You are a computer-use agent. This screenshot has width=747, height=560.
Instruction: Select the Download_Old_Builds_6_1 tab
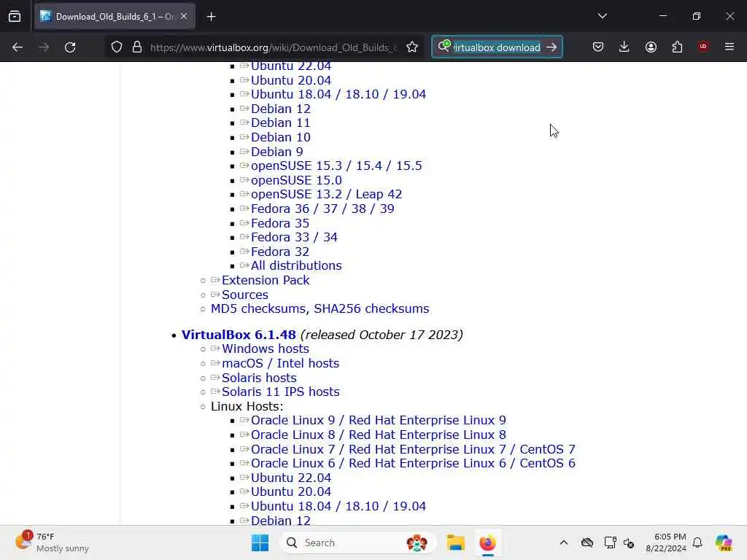tap(115, 17)
